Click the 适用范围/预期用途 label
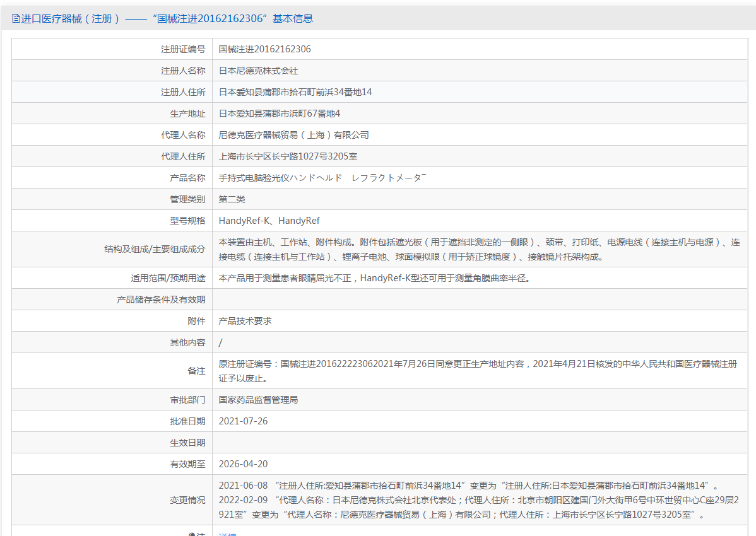 pyautogui.click(x=168, y=278)
